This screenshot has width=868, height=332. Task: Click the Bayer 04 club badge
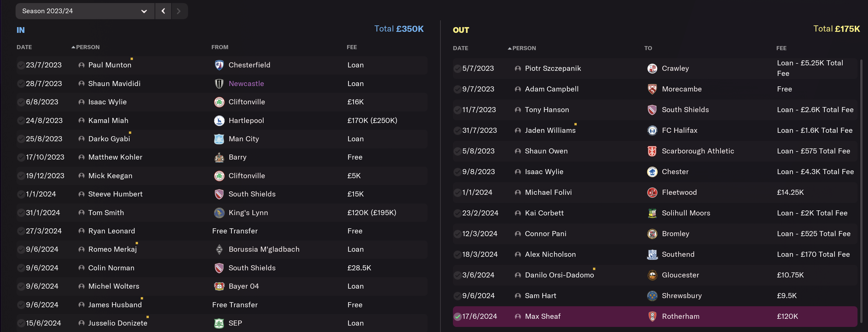[219, 286]
